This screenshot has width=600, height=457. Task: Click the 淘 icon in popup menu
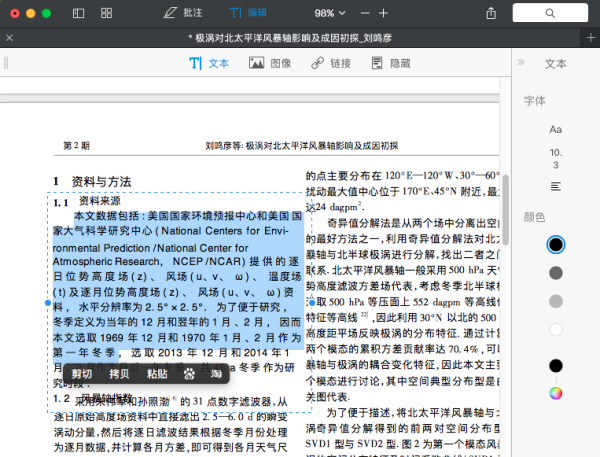click(216, 374)
